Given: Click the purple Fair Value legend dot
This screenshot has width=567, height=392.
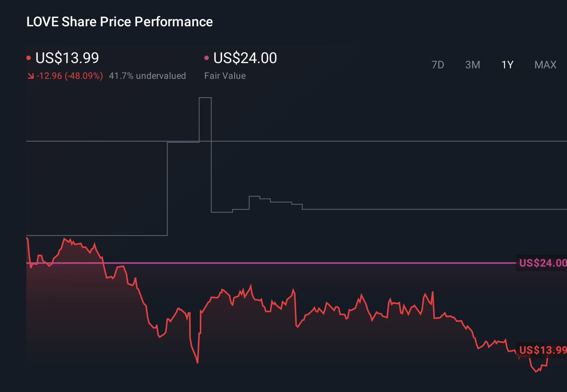Looking at the screenshot, I should click(207, 57).
